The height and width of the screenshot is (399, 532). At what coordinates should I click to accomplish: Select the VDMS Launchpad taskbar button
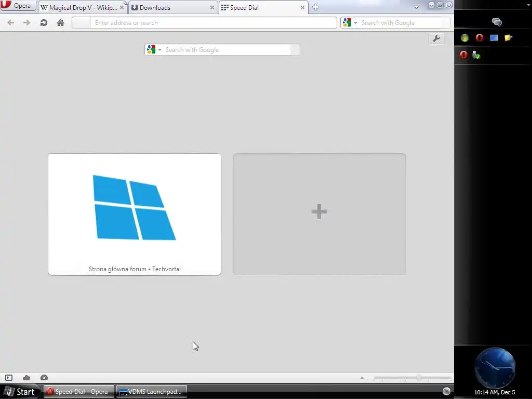click(x=151, y=392)
